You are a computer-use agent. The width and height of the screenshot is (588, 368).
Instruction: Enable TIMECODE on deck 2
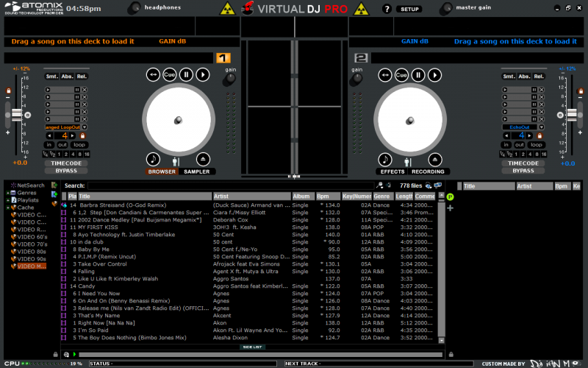(x=523, y=163)
